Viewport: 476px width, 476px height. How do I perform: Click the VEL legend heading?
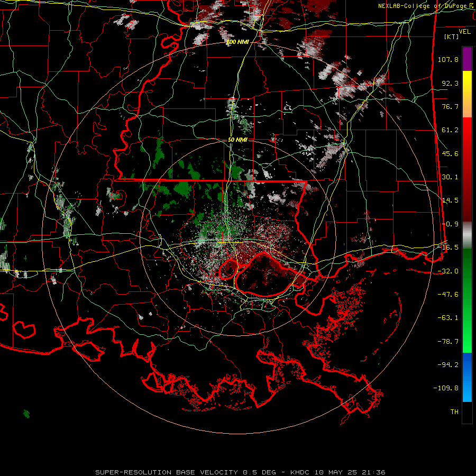[464, 31]
